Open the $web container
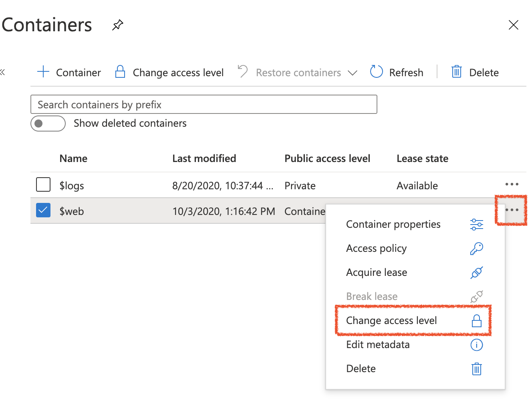The image size is (532, 405). (72, 211)
